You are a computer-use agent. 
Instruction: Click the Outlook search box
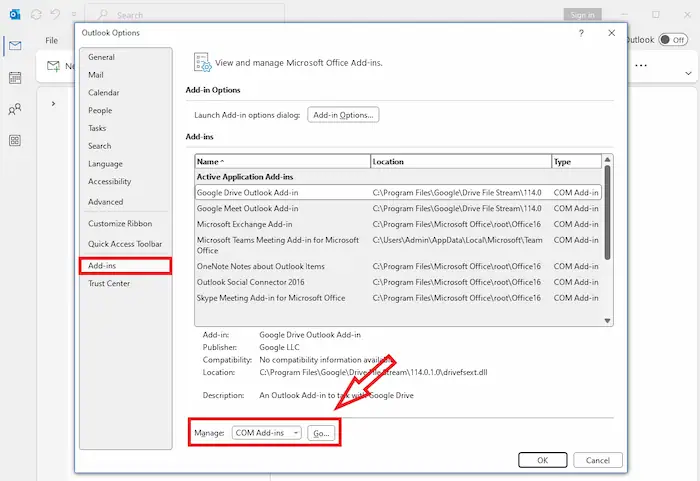tap(184, 15)
